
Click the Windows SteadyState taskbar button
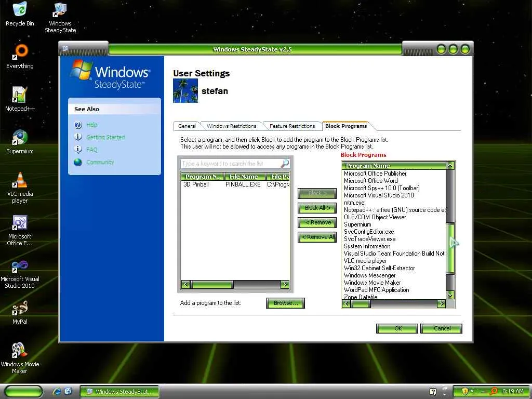(119, 392)
